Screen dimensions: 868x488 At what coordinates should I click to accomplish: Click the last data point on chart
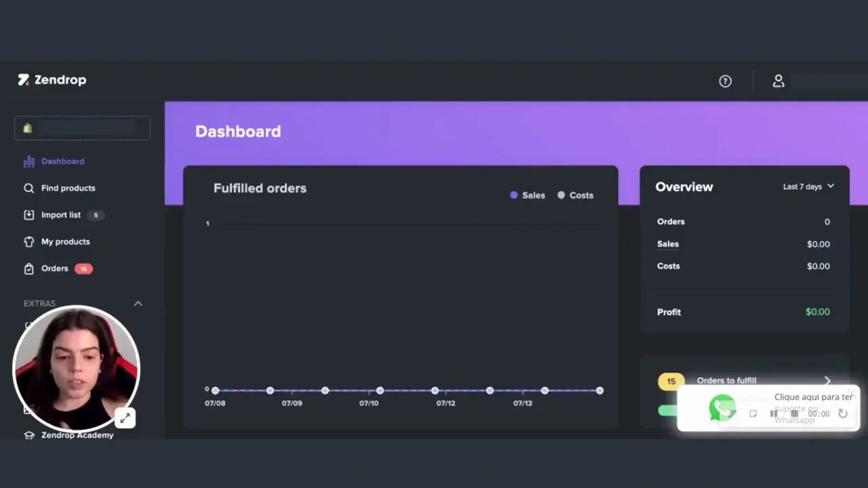(599, 390)
